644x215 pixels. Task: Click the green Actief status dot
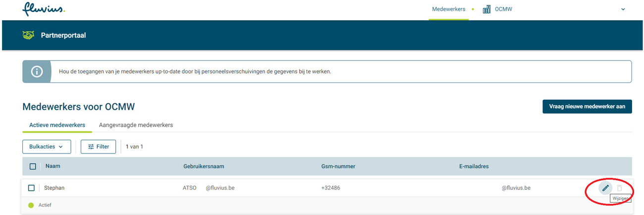[31, 205]
